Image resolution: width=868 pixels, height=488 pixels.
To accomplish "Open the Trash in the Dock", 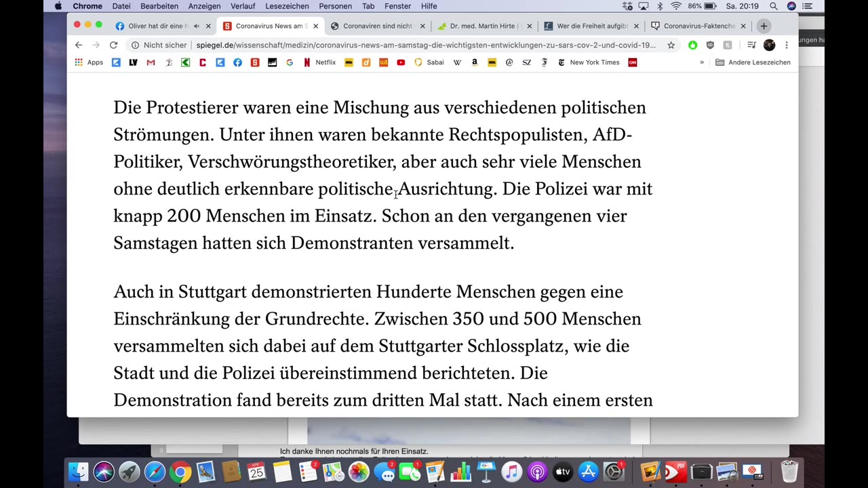I will [789, 472].
